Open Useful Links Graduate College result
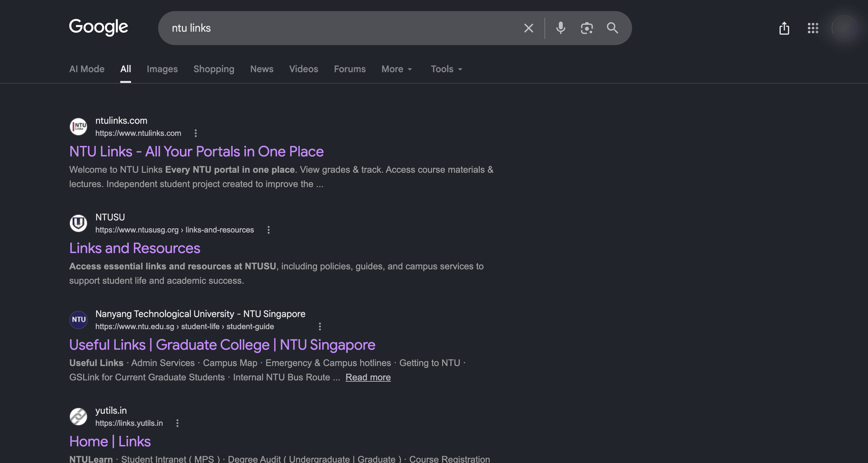 [x=222, y=345]
